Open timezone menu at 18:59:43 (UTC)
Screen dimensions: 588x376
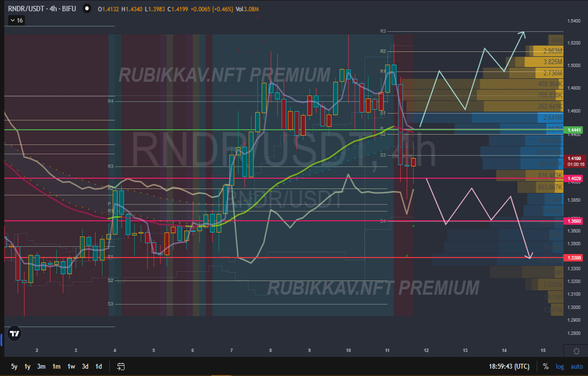509,366
